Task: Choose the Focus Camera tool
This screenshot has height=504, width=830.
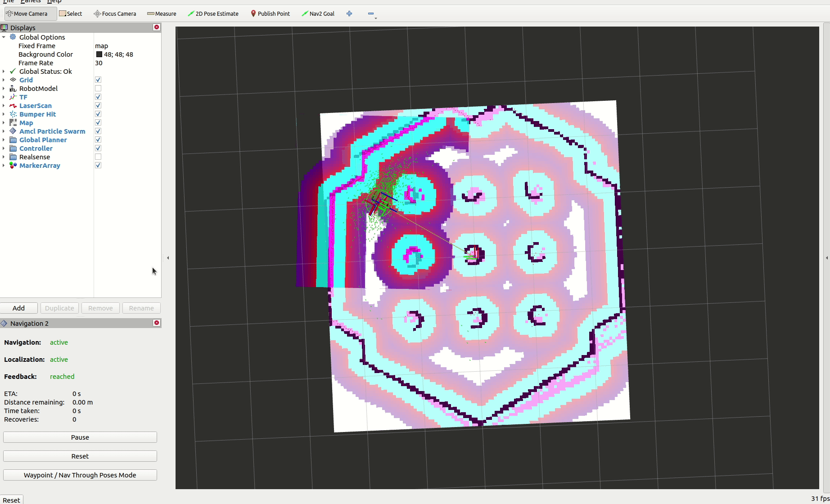Action: pyautogui.click(x=115, y=13)
